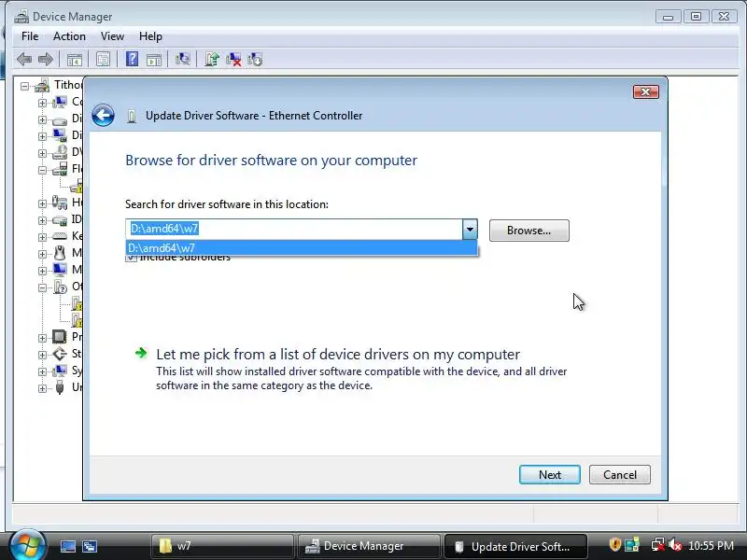Expand the DVD drives node plus sign
The image size is (747, 560).
point(42,153)
